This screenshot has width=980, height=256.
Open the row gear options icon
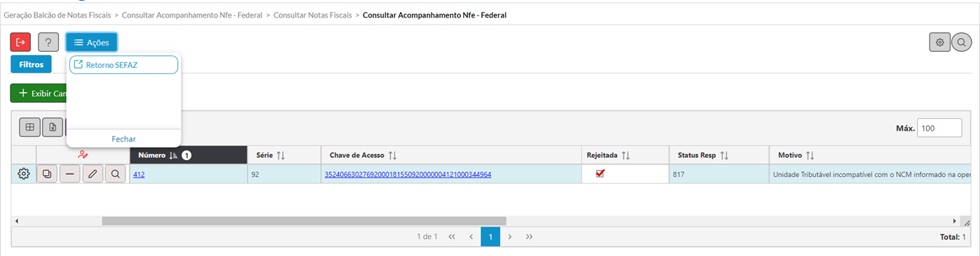coord(24,174)
